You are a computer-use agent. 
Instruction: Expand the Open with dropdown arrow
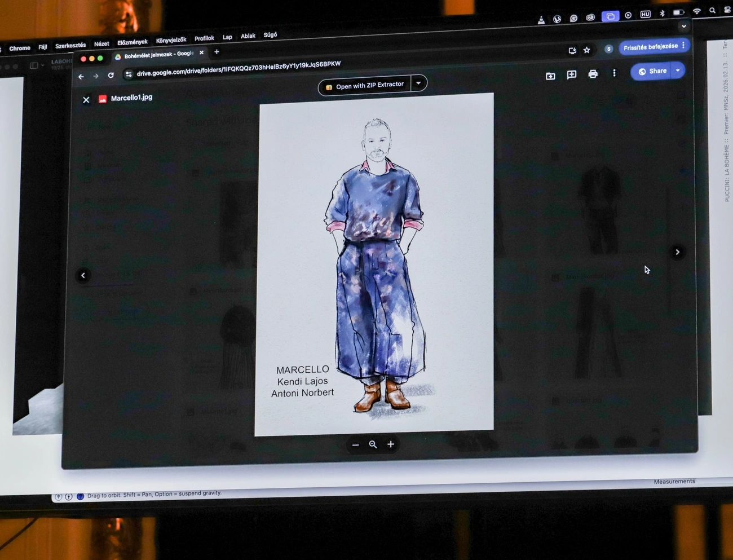(x=418, y=83)
